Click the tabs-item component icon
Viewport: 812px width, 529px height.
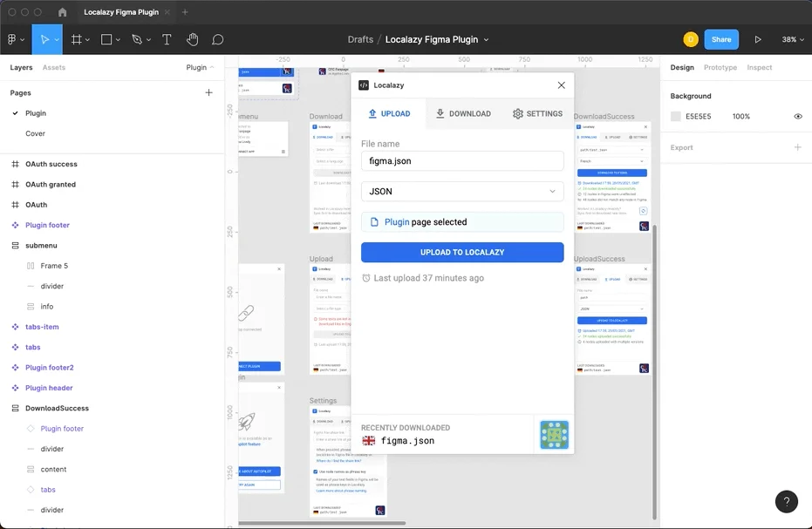(x=15, y=327)
